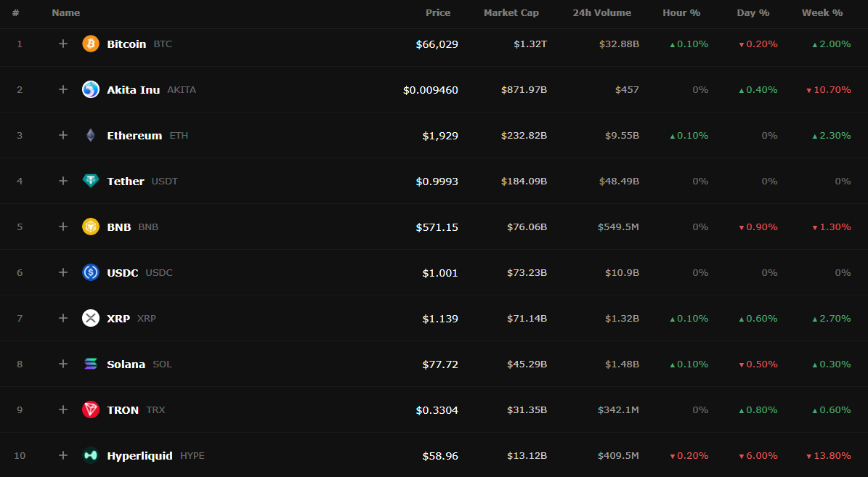The height and width of the screenshot is (477, 868).
Task: Click the Ethereum diamond logo icon
Action: (91, 135)
